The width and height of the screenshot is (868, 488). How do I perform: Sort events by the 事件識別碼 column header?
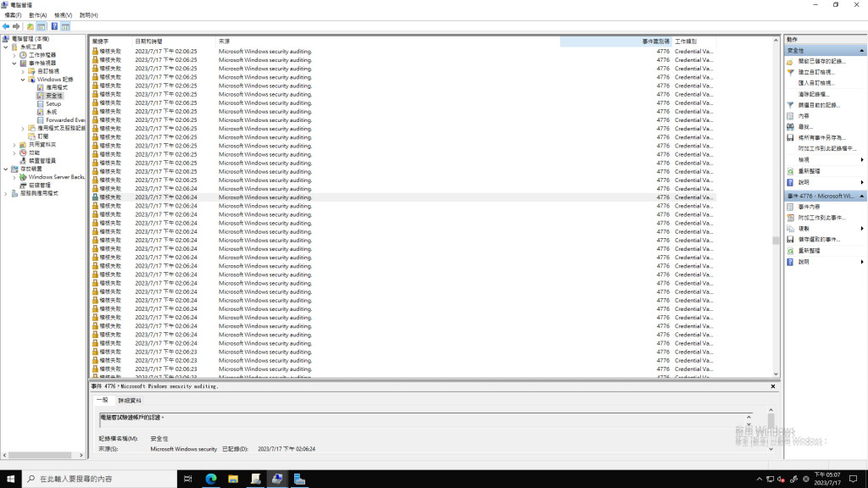[615, 42]
